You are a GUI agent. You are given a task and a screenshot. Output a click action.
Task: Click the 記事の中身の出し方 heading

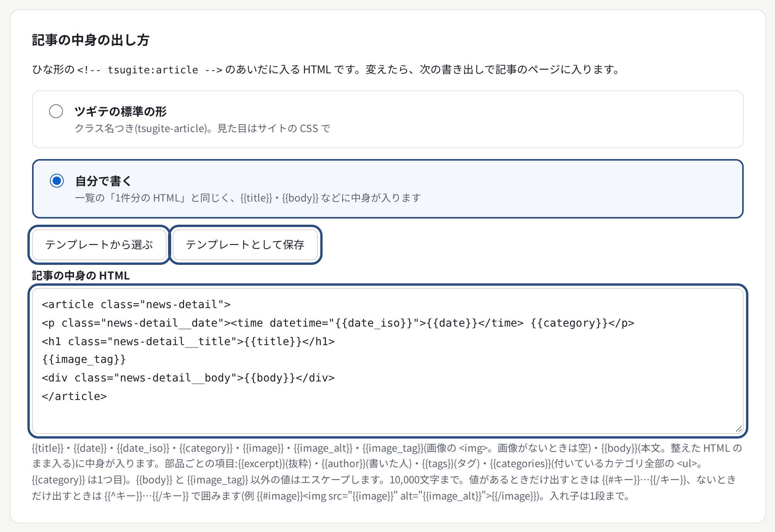[x=90, y=40]
